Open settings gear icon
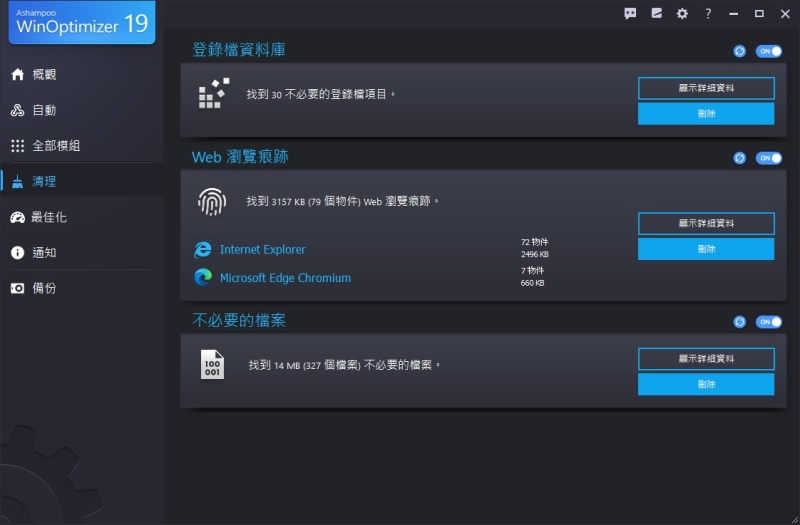Image resolution: width=800 pixels, height=525 pixels. pyautogui.click(x=682, y=14)
